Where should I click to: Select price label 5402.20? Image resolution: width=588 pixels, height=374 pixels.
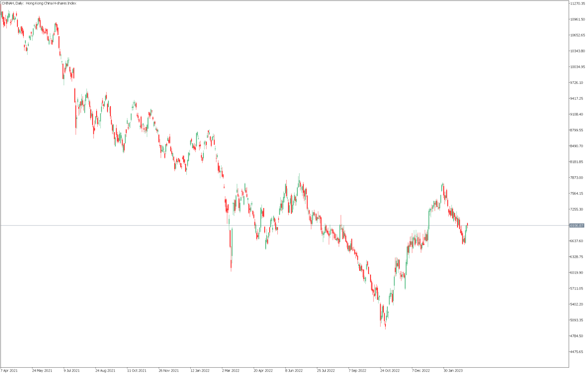(x=577, y=304)
